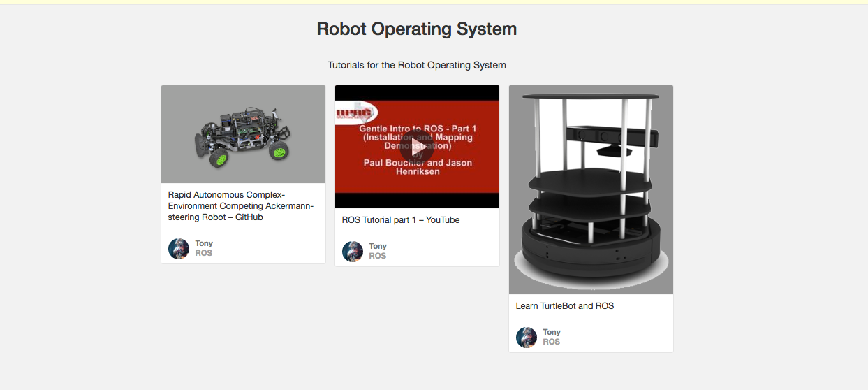Screen dimensions: 868x390
Task: Click Tony's avatar on the YouTube tutorial card
Action: [353, 252]
